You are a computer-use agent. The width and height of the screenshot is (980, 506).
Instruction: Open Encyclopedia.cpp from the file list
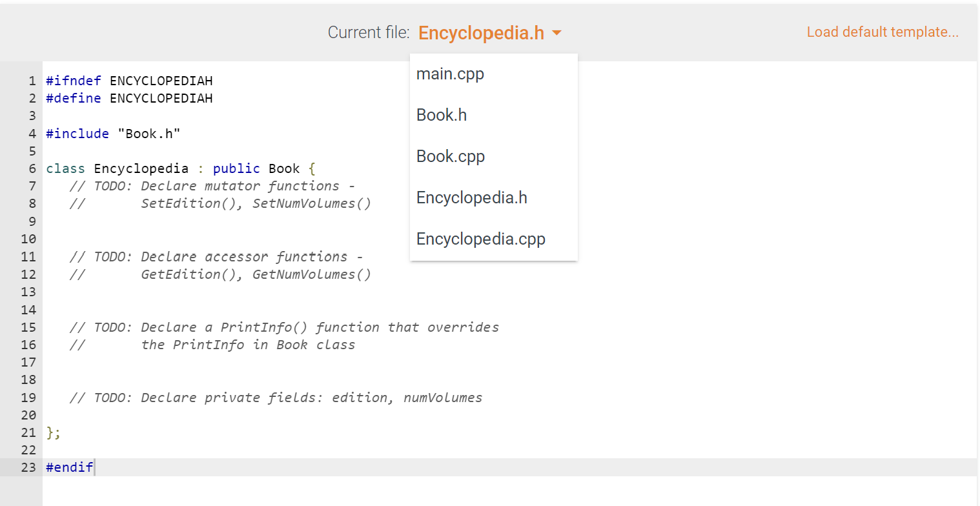click(480, 239)
